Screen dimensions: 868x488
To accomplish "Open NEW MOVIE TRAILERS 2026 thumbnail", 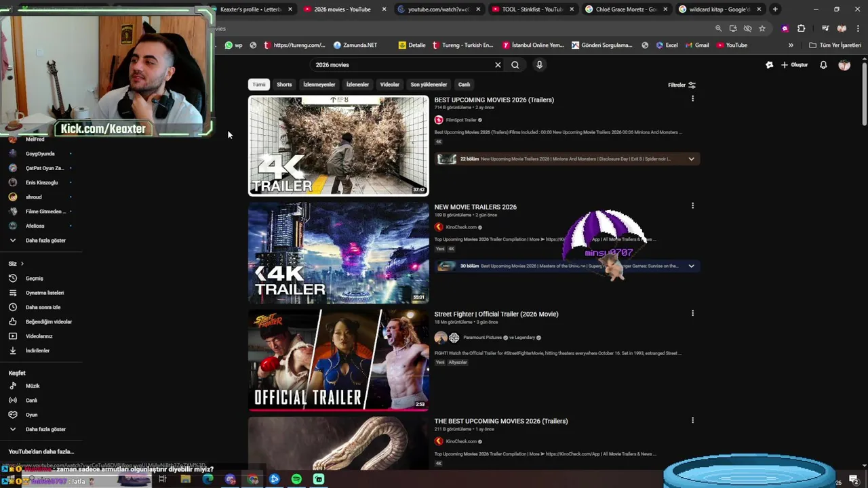I will (338, 253).
